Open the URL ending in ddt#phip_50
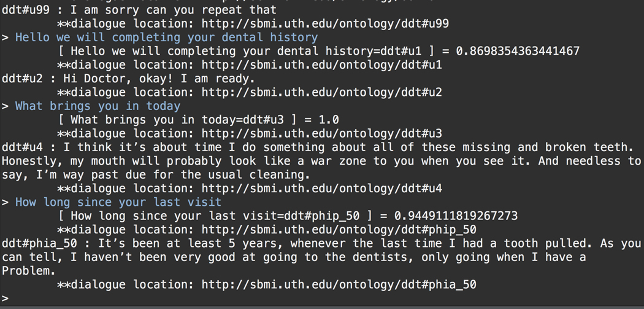The width and height of the screenshot is (644, 309). [x=339, y=230]
